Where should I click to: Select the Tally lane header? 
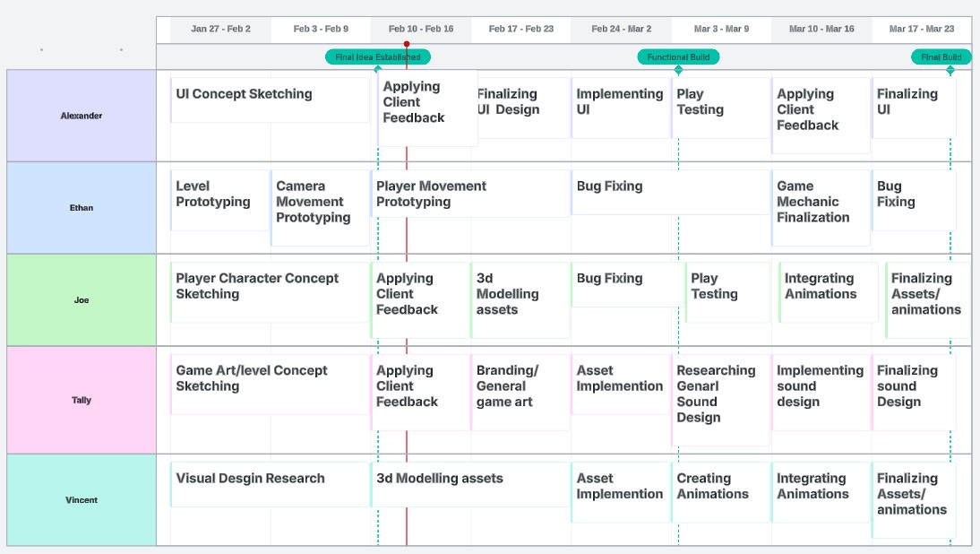coord(82,400)
